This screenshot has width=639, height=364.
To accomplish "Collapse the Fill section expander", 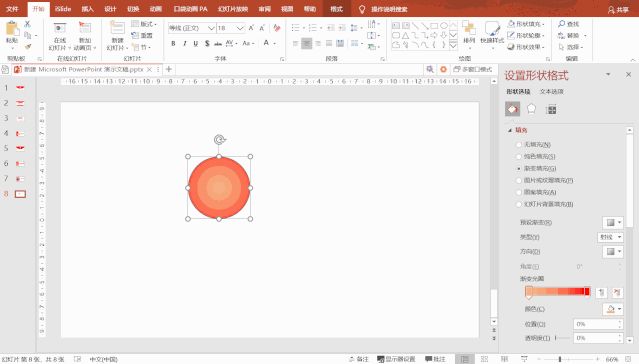I will [510, 130].
